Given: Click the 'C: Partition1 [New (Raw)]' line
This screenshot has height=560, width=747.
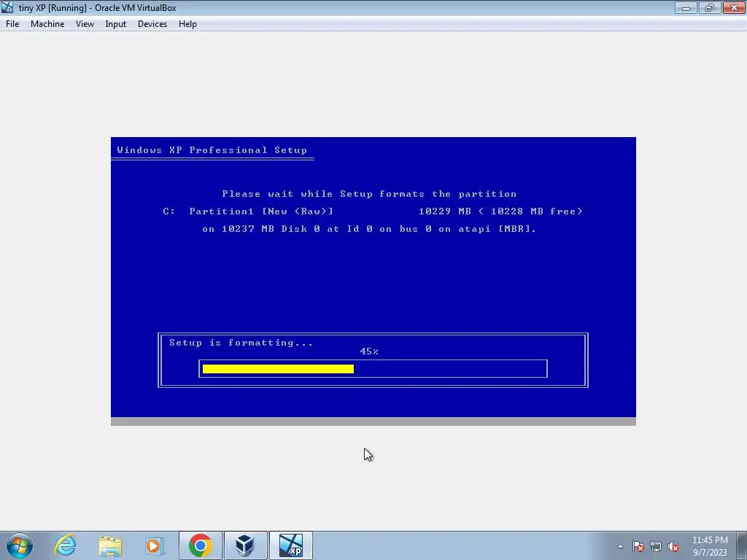Looking at the screenshot, I should 373,211.
